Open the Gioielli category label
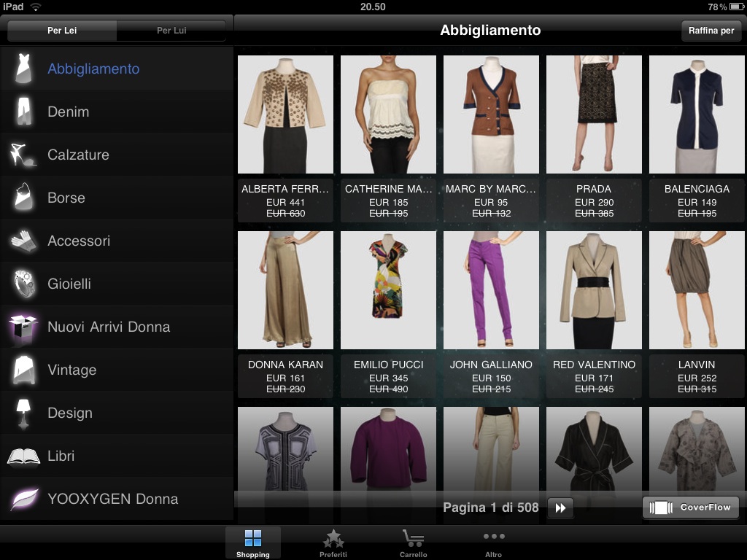Screen dimensions: 747x560 tap(69, 284)
